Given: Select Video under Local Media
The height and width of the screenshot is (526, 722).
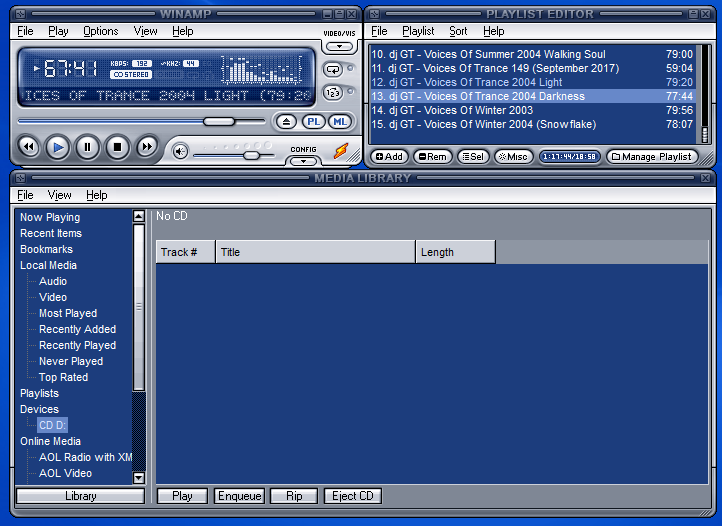Looking at the screenshot, I should pos(53,298).
